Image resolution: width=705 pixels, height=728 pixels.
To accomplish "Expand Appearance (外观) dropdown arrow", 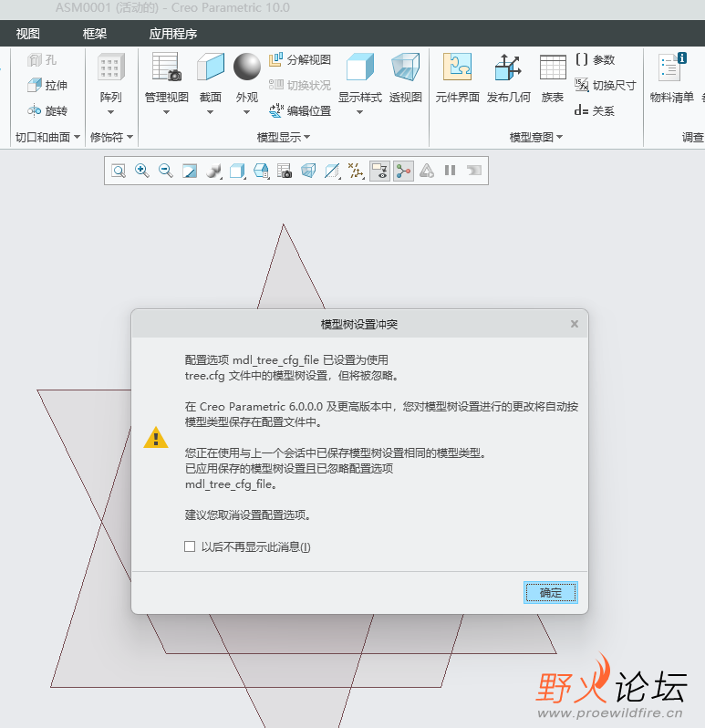I will pyautogui.click(x=246, y=112).
